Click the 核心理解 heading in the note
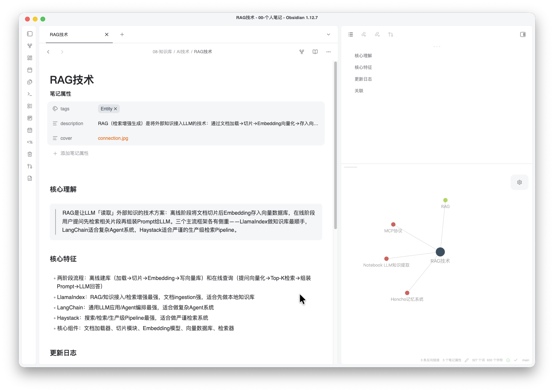 click(63, 189)
